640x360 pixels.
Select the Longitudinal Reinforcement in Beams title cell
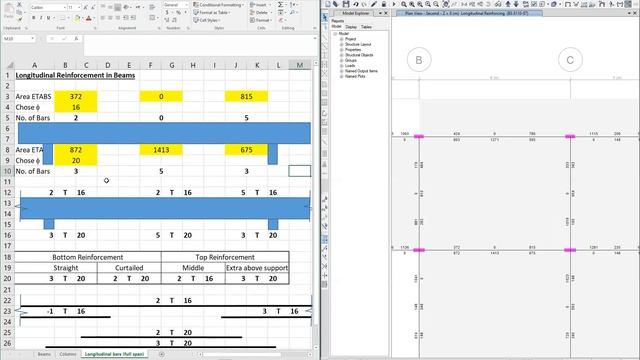pyautogui.click(x=75, y=75)
